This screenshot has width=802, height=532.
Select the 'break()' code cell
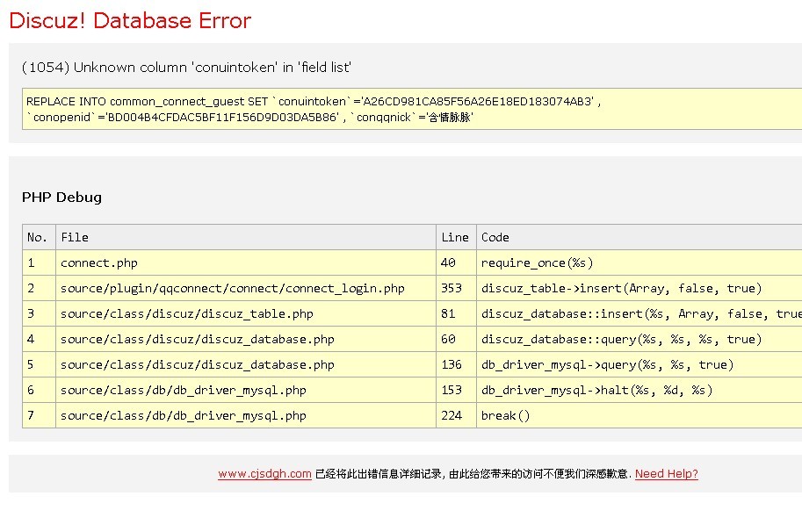(x=639, y=415)
